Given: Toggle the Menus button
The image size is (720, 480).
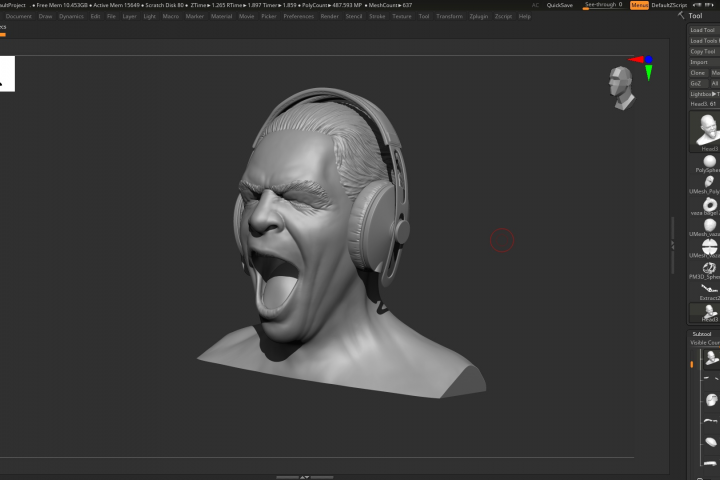Looking at the screenshot, I should tap(639, 5).
